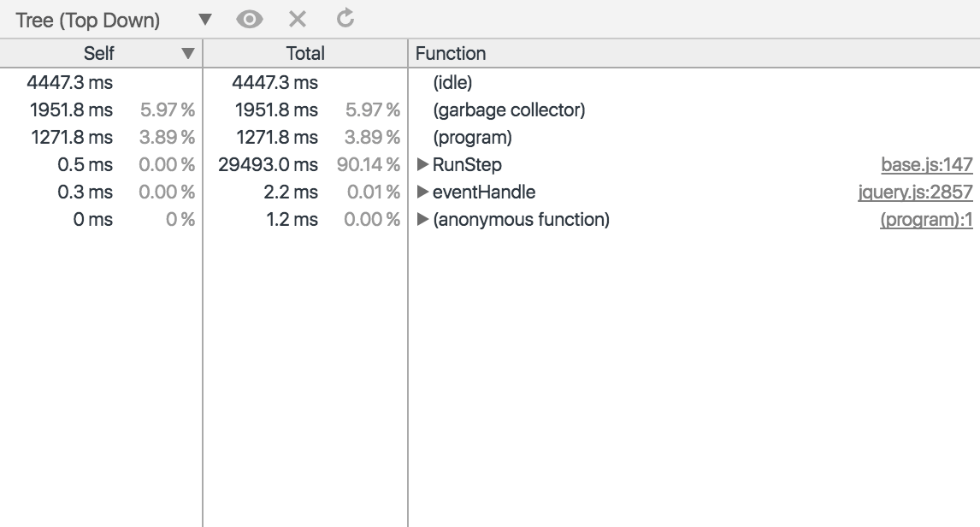The height and width of the screenshot is (527, 980).
Task: Select the (program) row
Action: click(x=472, y=138)
